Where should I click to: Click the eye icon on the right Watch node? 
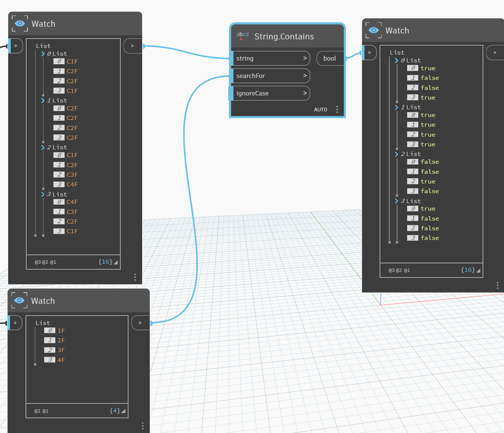tap(373, 30)
